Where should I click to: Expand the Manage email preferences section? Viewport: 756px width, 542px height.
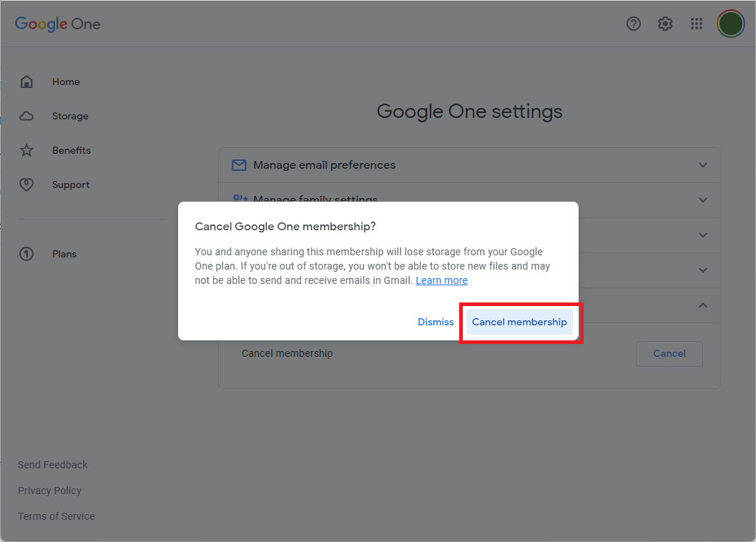click(702, 164)
